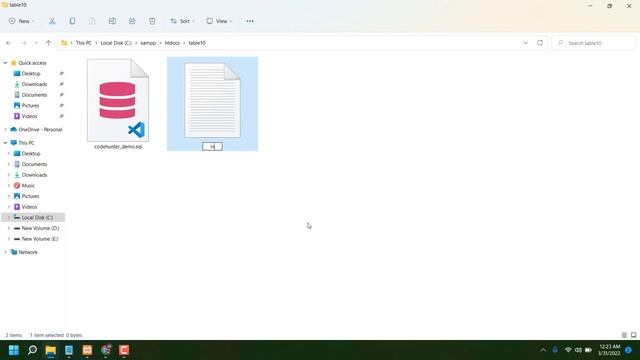The height and width of the screenshot is (360, 640).
Task: Open Wi-Fi network tray icon
Action: point(568,350)
